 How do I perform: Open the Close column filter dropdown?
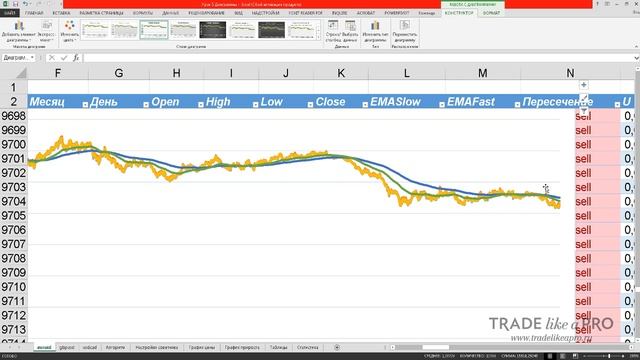click(365, 104)
